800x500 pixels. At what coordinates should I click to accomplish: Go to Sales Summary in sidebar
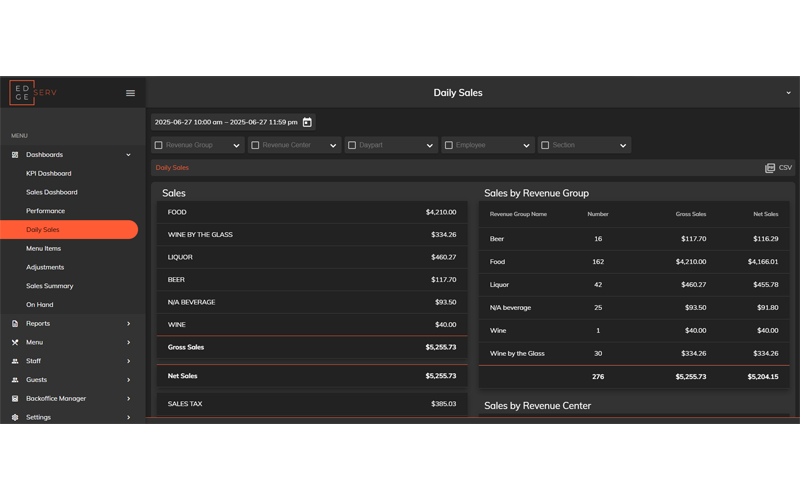point(49,286)
